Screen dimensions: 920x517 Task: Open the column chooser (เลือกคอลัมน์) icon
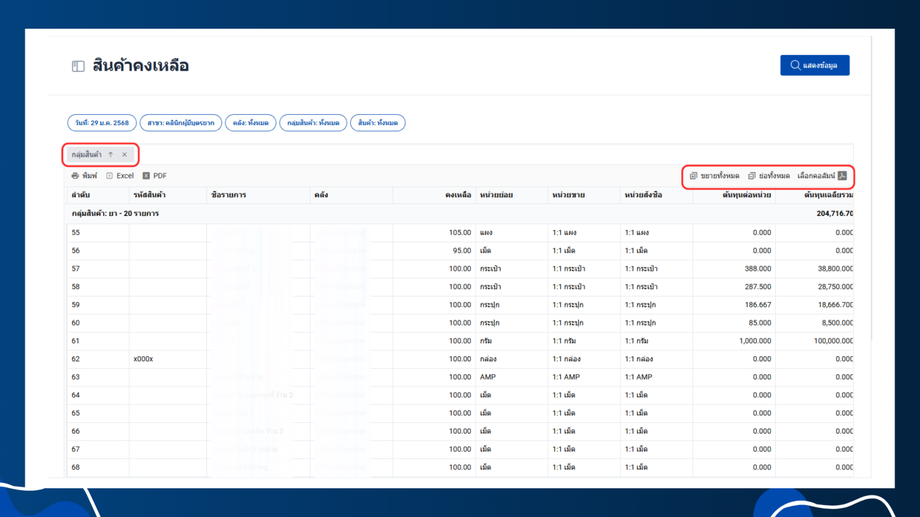(842, 176)
